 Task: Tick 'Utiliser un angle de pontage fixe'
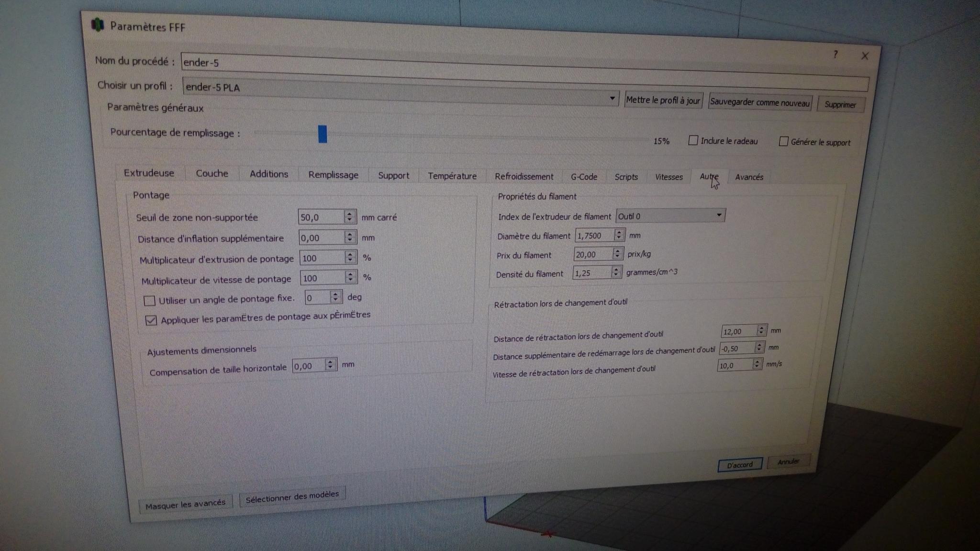pyautogui.click(x=149, y=301)
